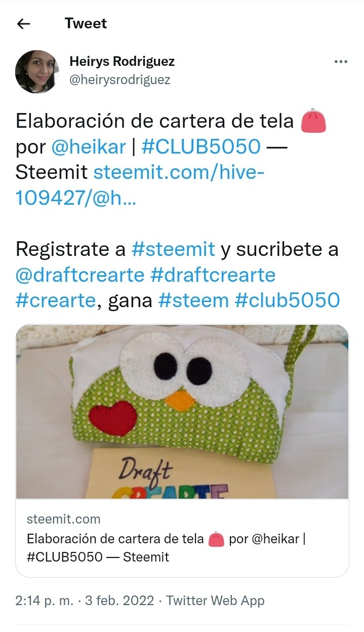Open the #CLUB5050 hashtag in first line
Viewport: 364px width, 632px height.
coord(200,147)
